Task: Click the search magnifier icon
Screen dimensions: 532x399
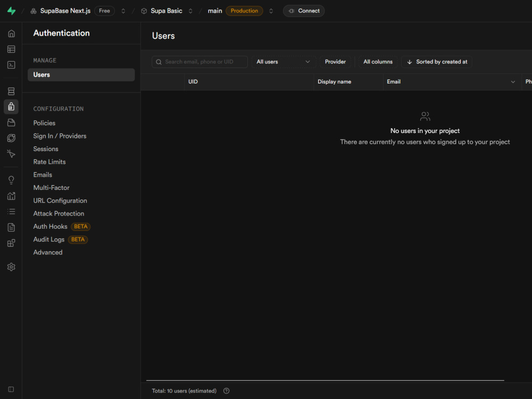Action: pos(159,62)
